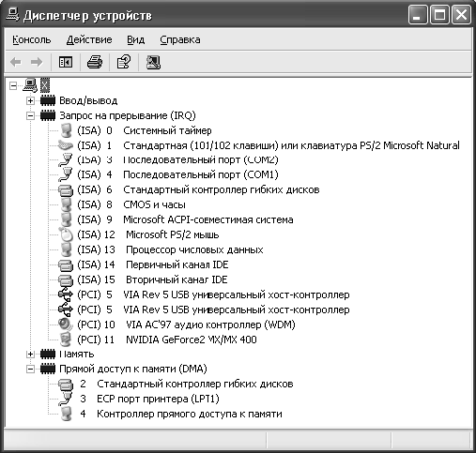Select NVIDIA GeForce2 MX/MX 400 entry
The width and height of the screenshot is (476, 453).
[167, 340]
